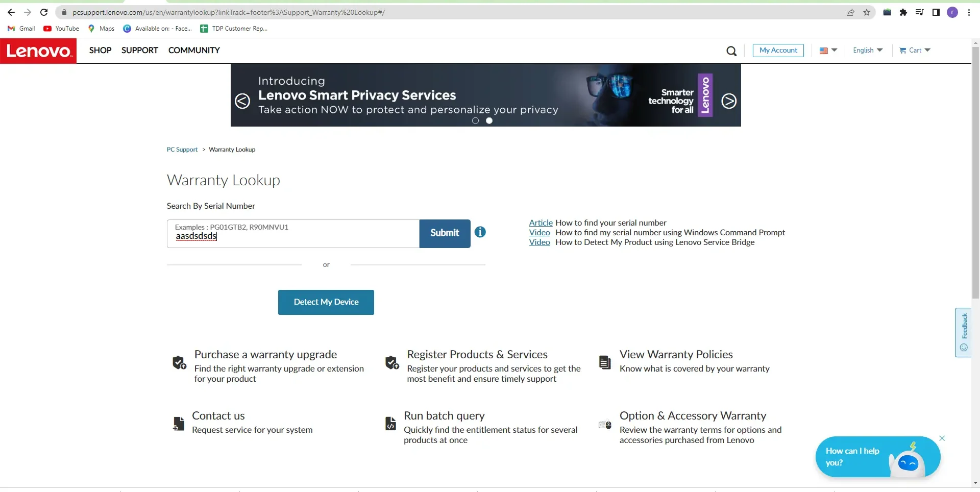Click Detect My Device button
This screenshot has height=492, width=980.
[326, 302]
